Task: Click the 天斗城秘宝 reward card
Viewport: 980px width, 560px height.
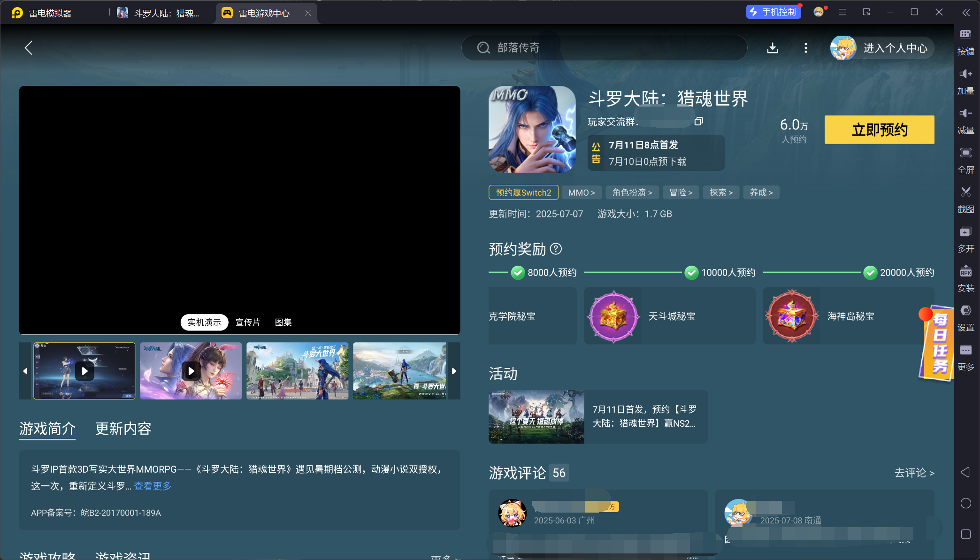Action: click(670, 316)
